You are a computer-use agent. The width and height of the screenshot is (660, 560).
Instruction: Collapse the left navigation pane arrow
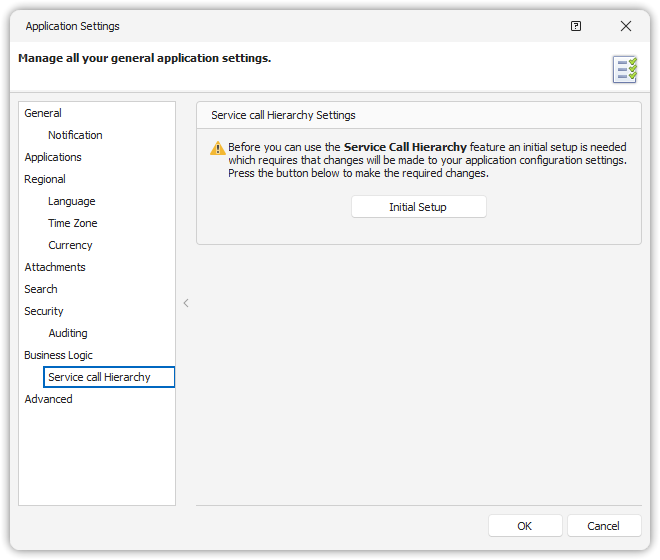(186, 303)
